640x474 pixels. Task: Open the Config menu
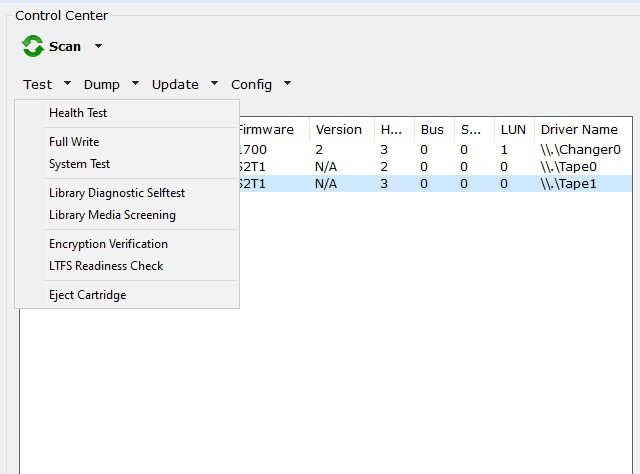(251, 85)
